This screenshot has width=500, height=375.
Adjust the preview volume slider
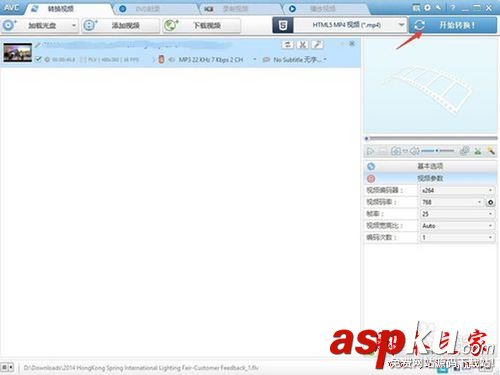click(437, 151)
